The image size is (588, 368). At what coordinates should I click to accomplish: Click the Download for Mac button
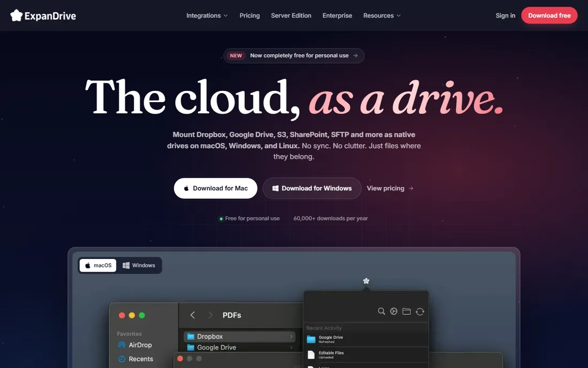215,188
